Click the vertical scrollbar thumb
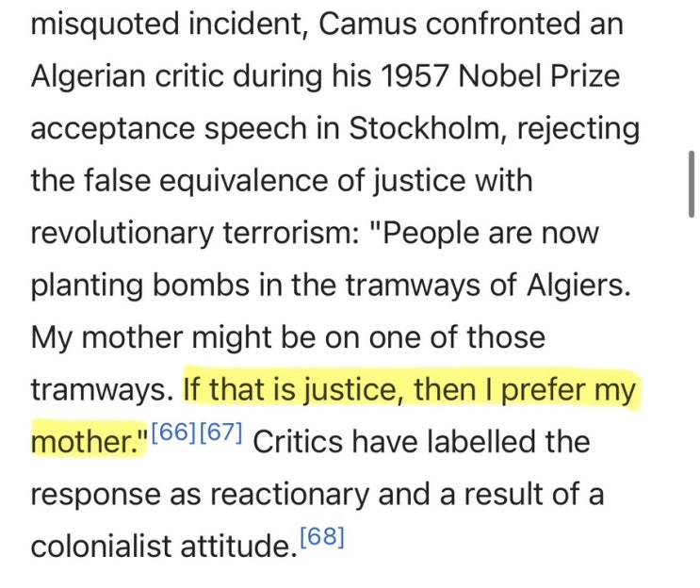 [692, 182]
